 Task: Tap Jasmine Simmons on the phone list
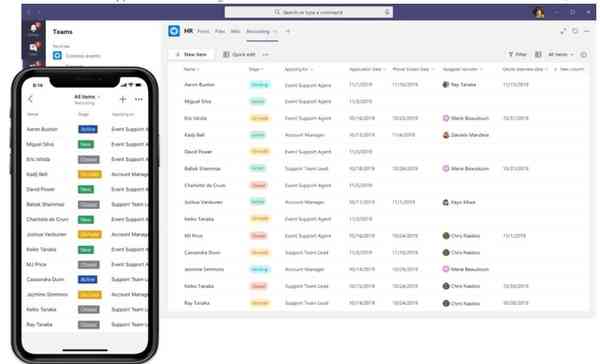(x=47, y=294)
